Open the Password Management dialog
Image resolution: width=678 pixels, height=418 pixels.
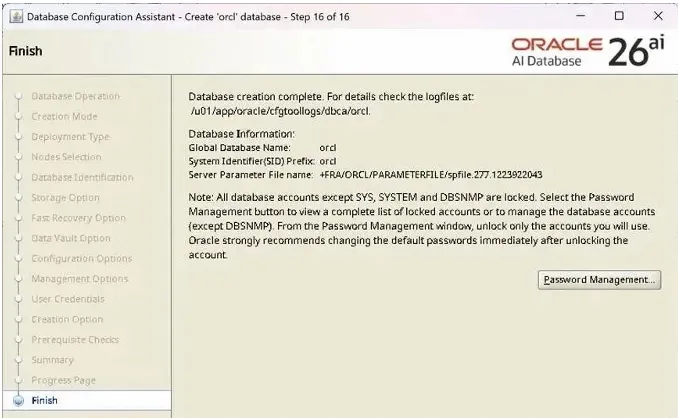599,280
